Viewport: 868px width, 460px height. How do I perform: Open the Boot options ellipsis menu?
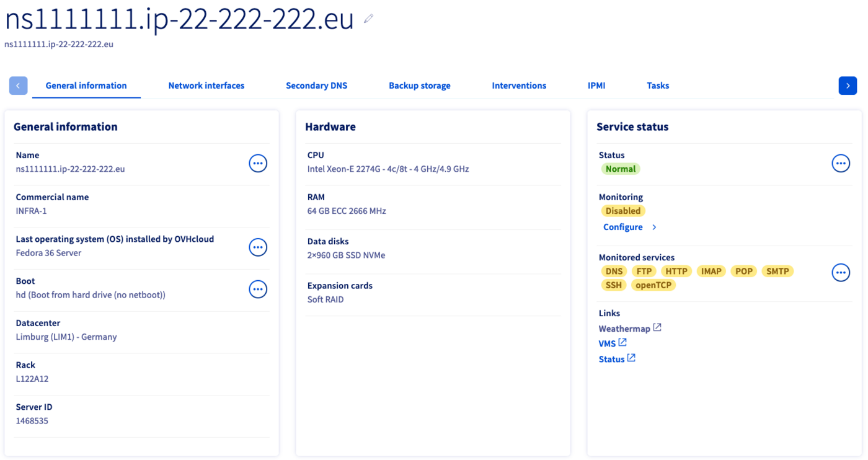click(x=258, y=289)
